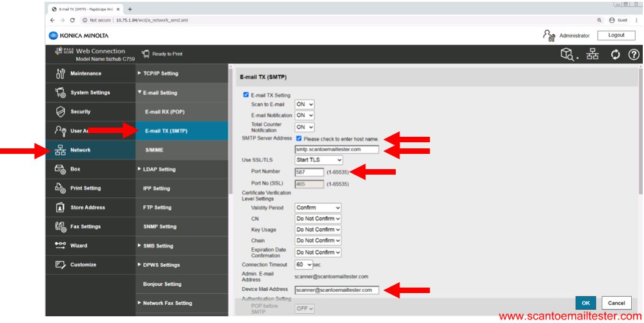Toggle the E-mail TX Setting checkbox

coord(246,95)
